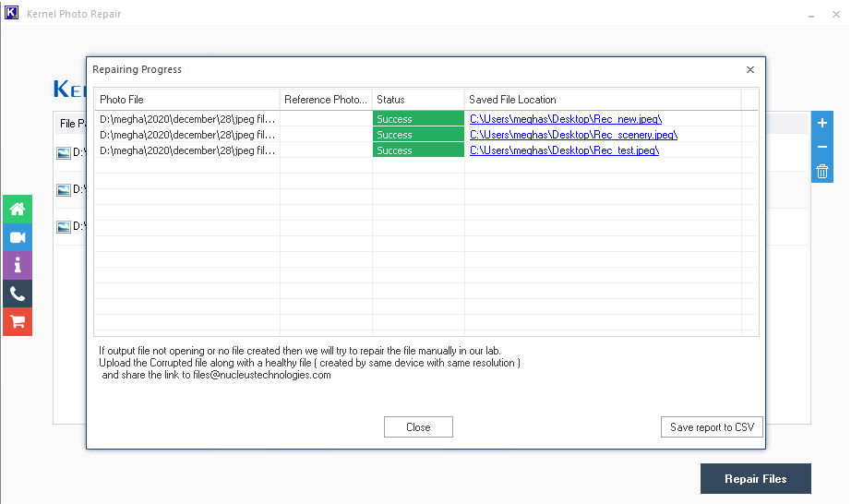Minimize the Kernel Photo Repair window
851x504 pixels.
tap(810, 15)
